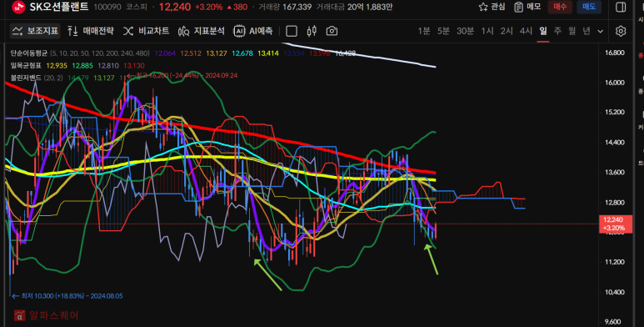Viewport: 644px width, 327px height.
Task: Click yellow MA value 13,414
Action: coord(267,53)
